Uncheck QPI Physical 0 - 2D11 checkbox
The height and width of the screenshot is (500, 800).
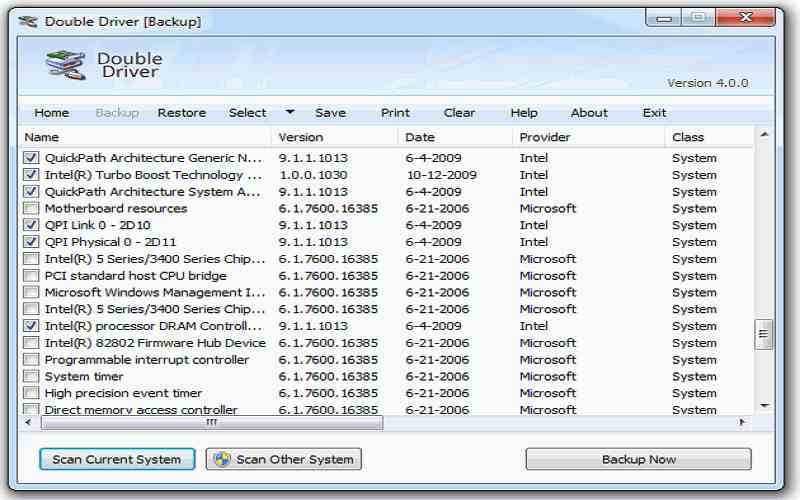31,242
